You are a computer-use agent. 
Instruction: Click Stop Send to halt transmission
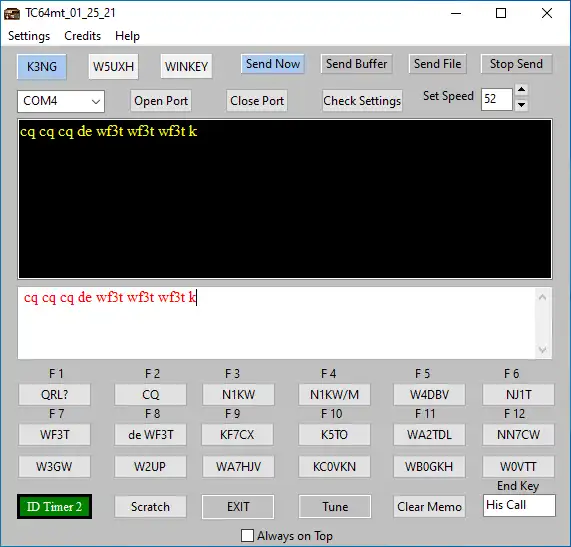[516, 64]
